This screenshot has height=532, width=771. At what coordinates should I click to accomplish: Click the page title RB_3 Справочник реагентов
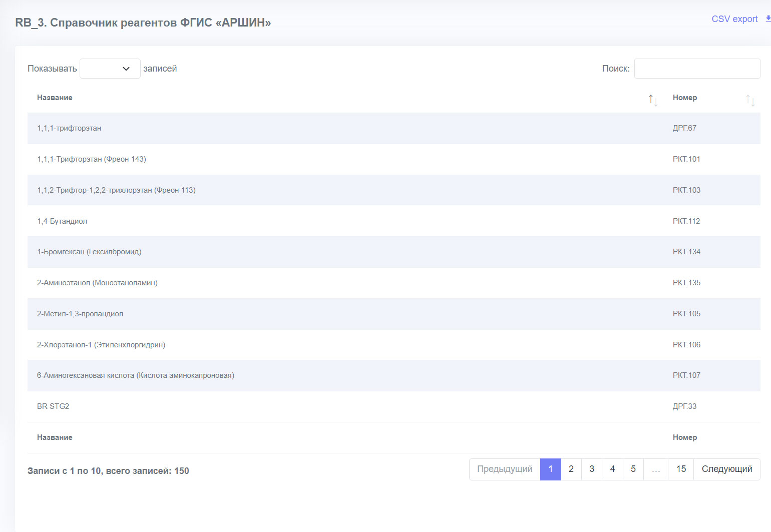(x=143, y=23)
